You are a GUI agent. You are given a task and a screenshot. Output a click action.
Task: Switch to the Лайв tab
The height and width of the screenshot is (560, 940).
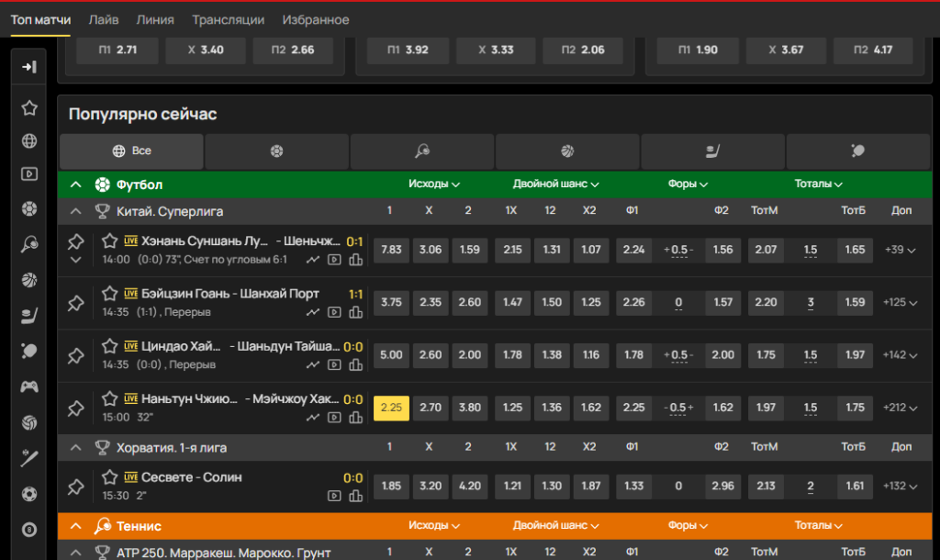[x=104, y=20]
